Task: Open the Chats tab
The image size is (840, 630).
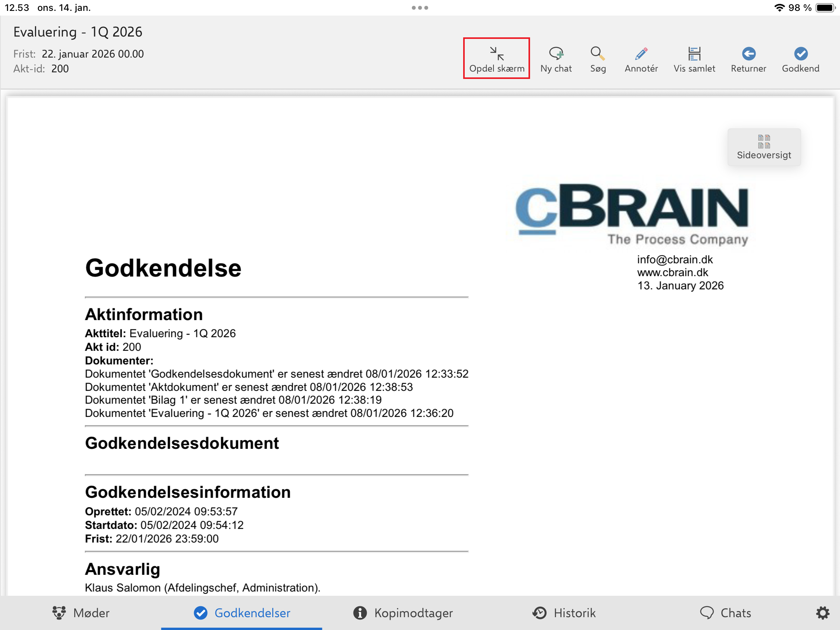Action: [x=725, y=613]
